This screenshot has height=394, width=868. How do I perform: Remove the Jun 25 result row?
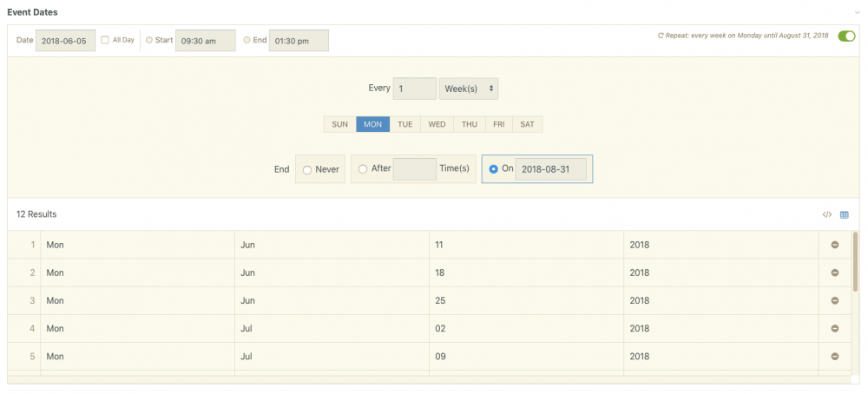(835, 300)
